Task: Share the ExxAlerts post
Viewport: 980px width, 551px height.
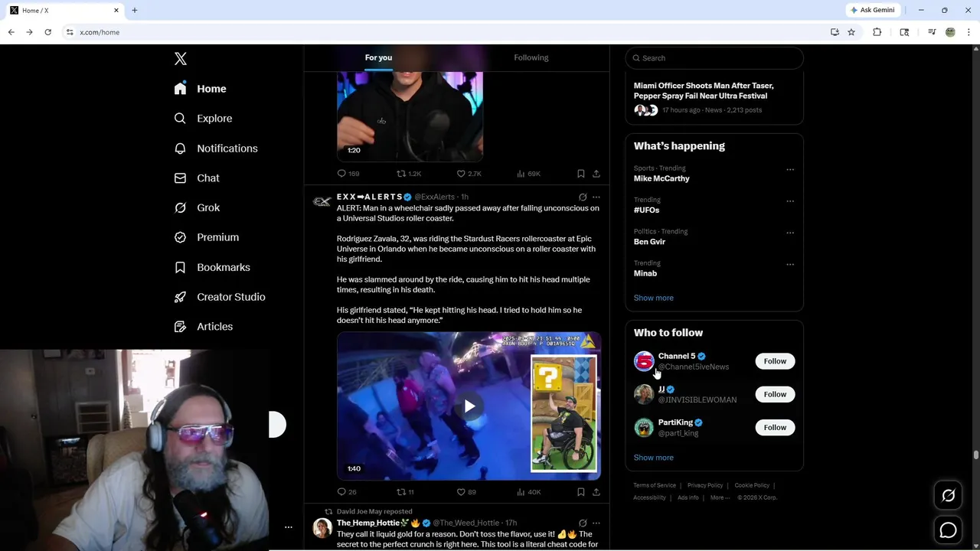Action: click(596, 492)
